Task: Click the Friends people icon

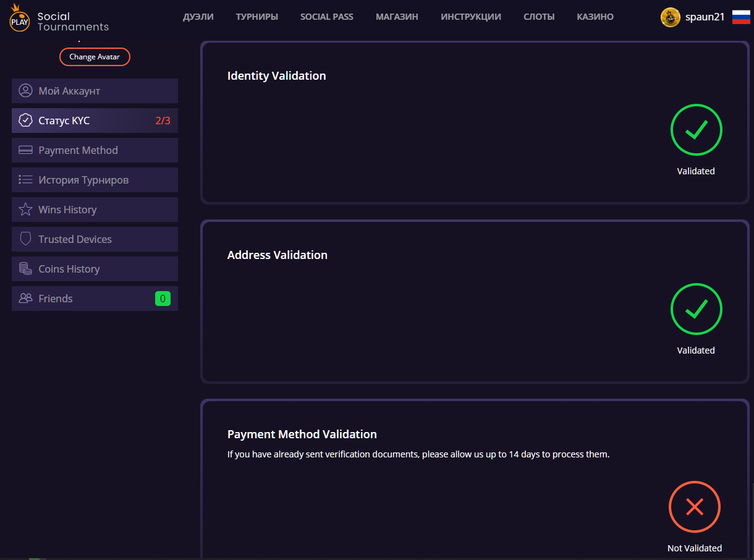Action: 25,299
